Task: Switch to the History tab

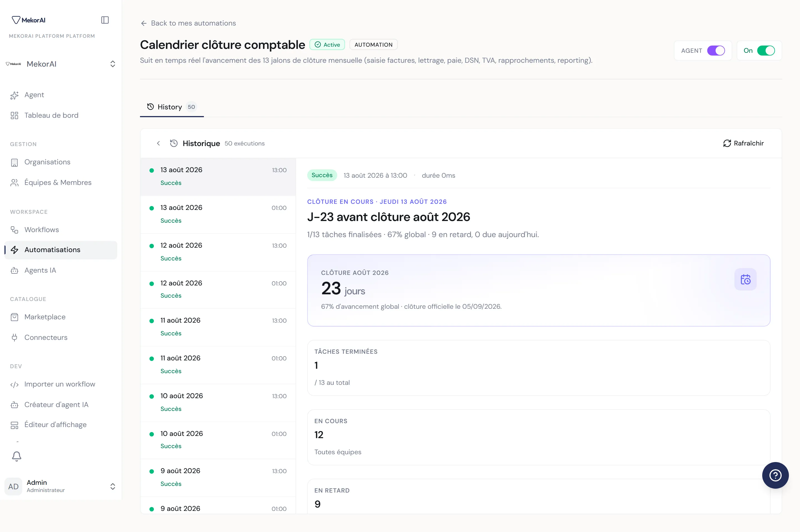Action: click(x=172, y=107)
